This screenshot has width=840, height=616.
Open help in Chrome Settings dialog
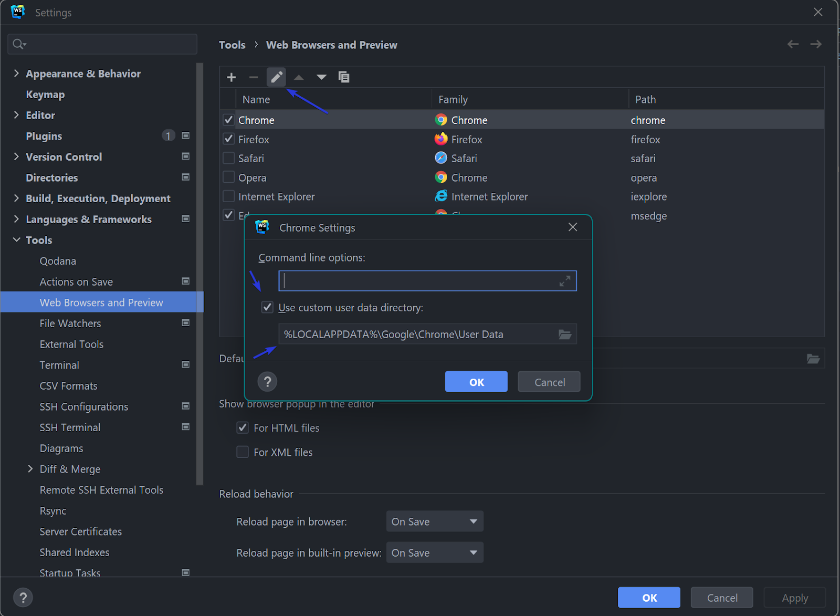click(267, 382)
